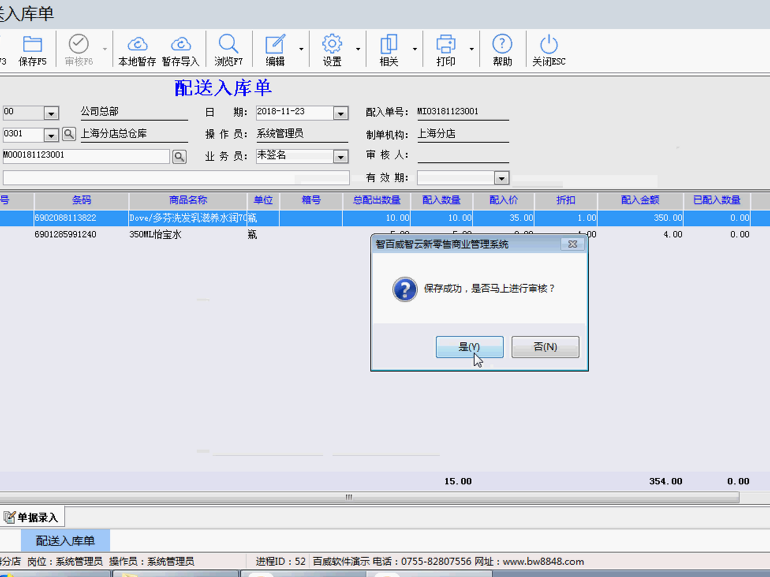Click the Print (打印) printer icon
The height and width of the screenshot is (577, 770).
[x=446, y=48]
